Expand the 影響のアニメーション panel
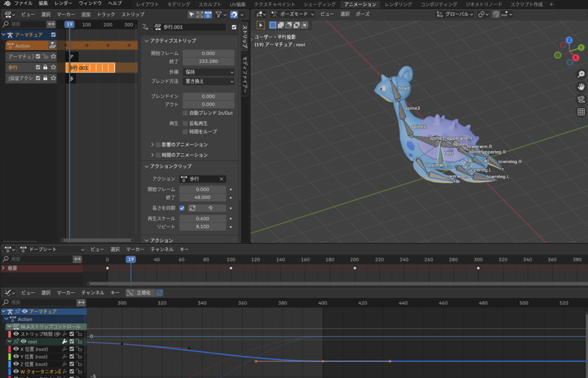Image resolution: width=588 pixels, height=378 pixels. click(x=153, y=145)
